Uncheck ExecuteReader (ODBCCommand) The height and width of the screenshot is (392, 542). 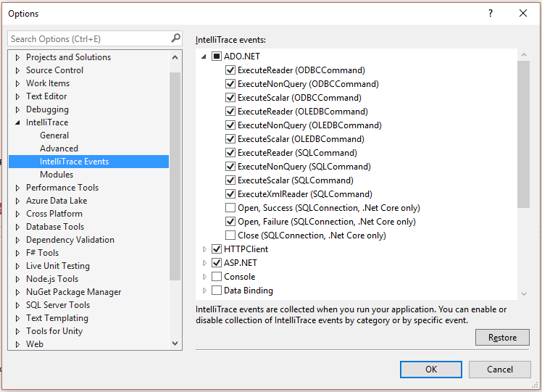click(x=230, y=70)
